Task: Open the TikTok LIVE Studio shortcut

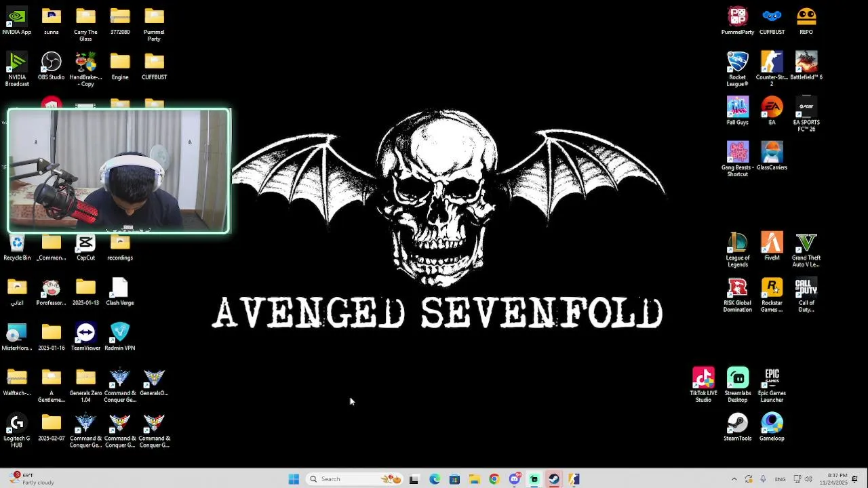Action: click(703, 386)
